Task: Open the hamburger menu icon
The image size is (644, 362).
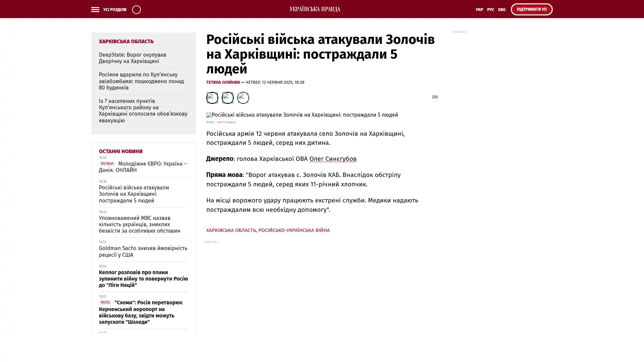Action: [95, 10]
